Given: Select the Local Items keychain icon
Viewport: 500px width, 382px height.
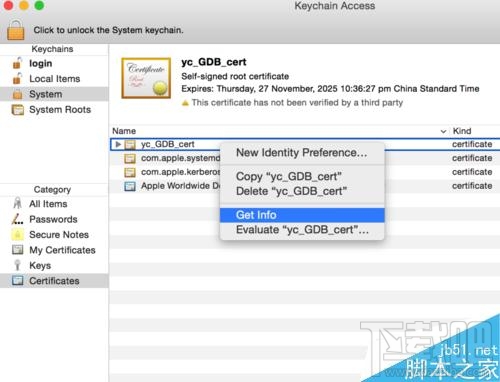Looking at the screenshot, I should point(17,78).
